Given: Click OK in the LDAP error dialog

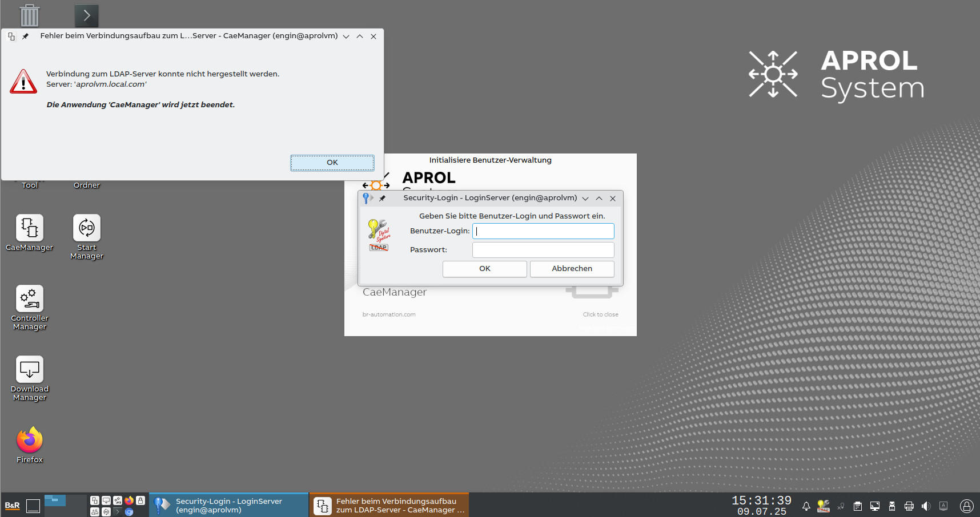Looking at the screenshot, I should (x=332, y=163).
